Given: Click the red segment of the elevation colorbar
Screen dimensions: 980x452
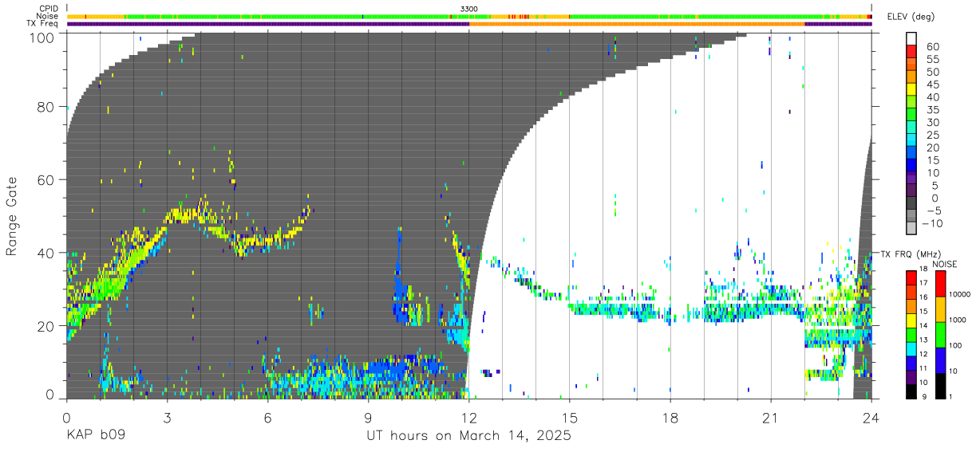Looking at the screenshot, I should [911, 51].
